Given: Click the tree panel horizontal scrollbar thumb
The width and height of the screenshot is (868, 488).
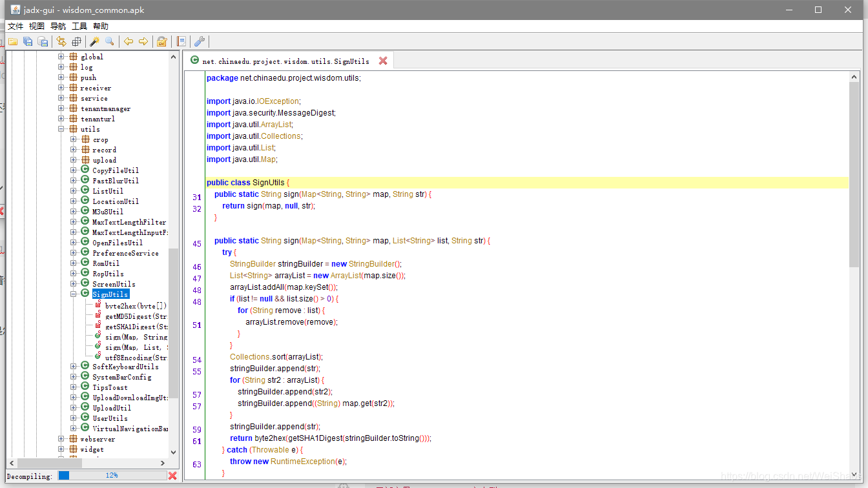Looking at the screenshot, I should coord(50,463).
